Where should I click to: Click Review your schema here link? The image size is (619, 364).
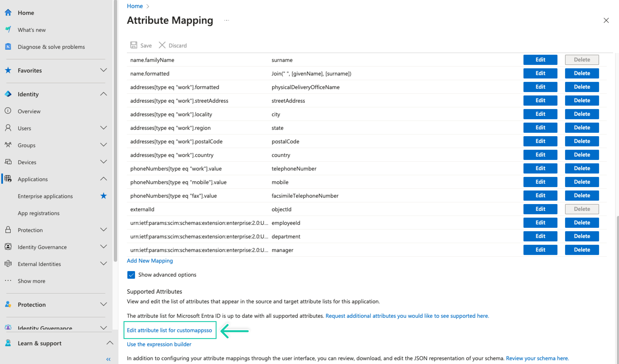click(x=537, y=358)
